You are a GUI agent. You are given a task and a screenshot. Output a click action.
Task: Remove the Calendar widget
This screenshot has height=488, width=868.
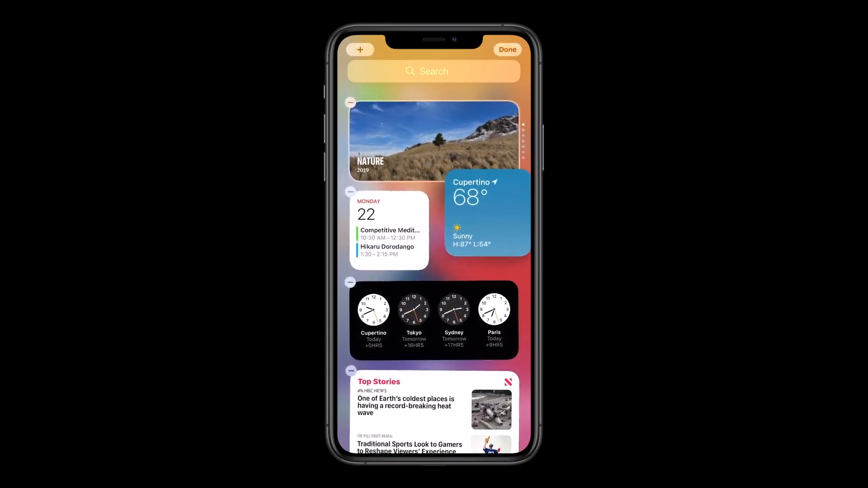tap(350, 191)
